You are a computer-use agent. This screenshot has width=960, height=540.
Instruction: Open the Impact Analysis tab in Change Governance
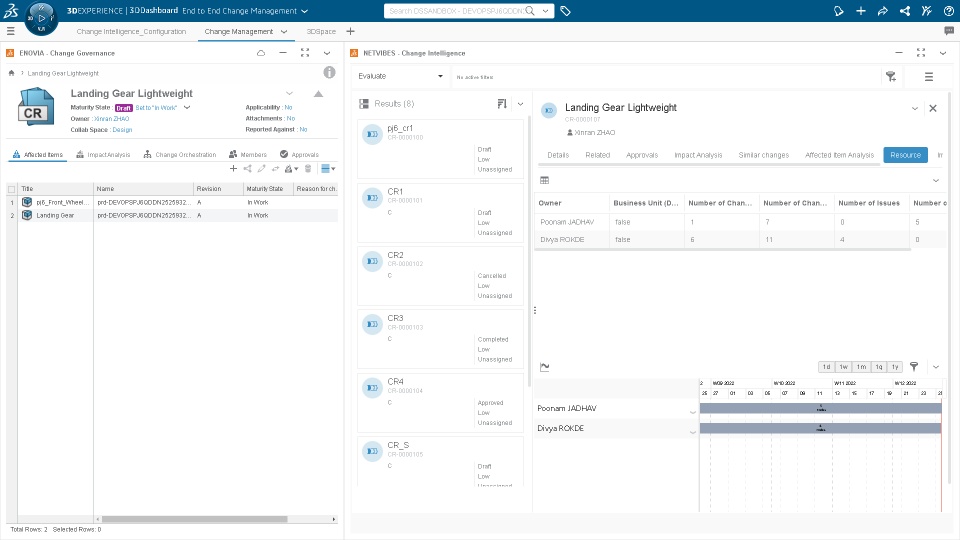pos(103,155)
